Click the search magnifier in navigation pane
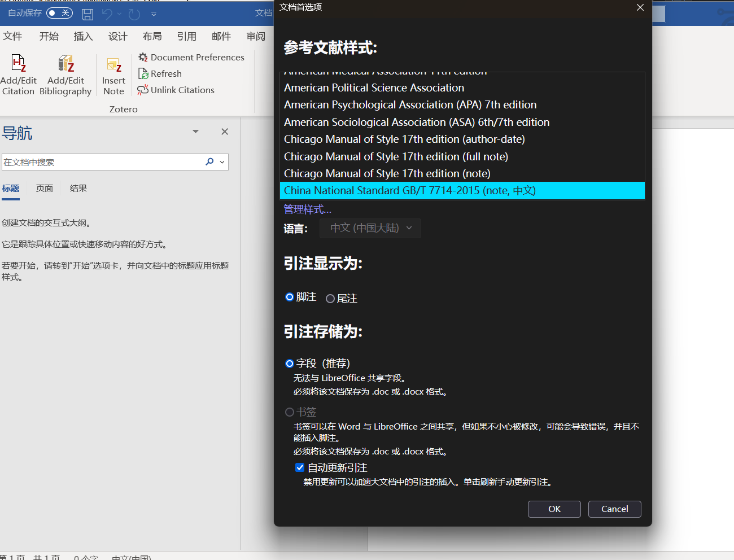The height and width of the screenshot is (560, 734). [x=209, y=162]
